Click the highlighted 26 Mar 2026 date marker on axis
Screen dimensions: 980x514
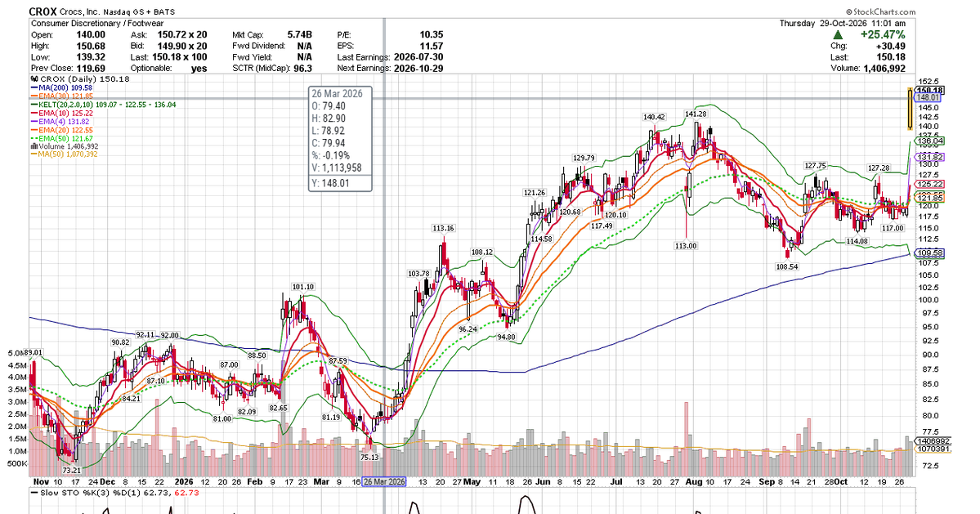[x=384, y=481]
